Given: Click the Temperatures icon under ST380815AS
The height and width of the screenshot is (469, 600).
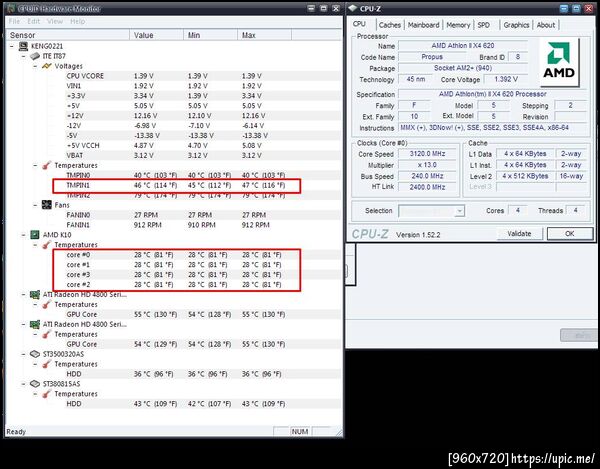Looking at the screenshot, I should [x=47, y=394].
